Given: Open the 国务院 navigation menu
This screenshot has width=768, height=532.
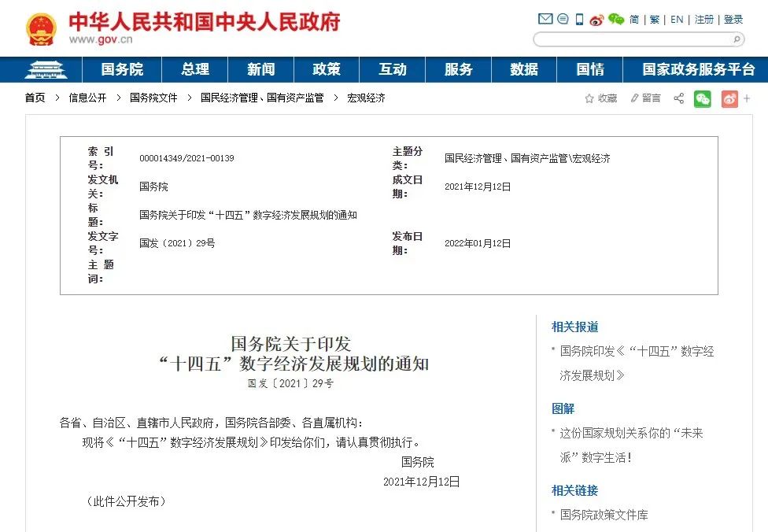Looking at the screenshot, I should point(122,69).
